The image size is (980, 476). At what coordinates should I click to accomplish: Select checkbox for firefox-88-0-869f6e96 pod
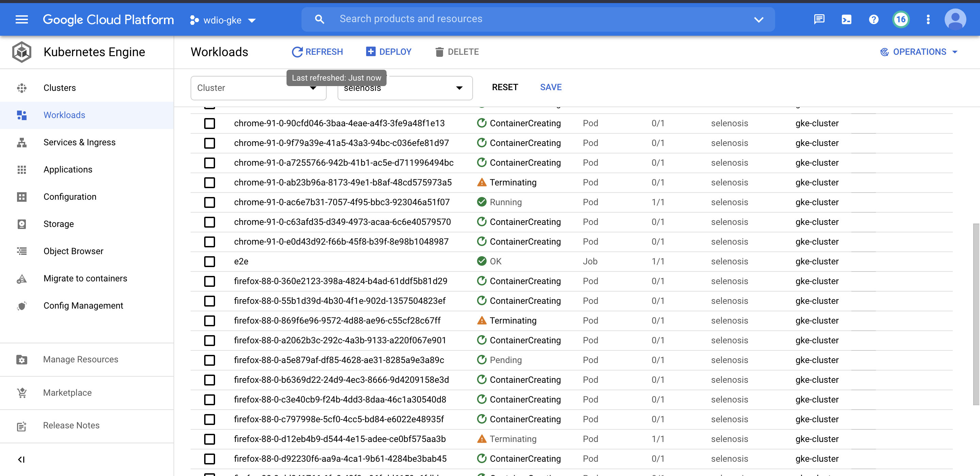pos(209,321)
